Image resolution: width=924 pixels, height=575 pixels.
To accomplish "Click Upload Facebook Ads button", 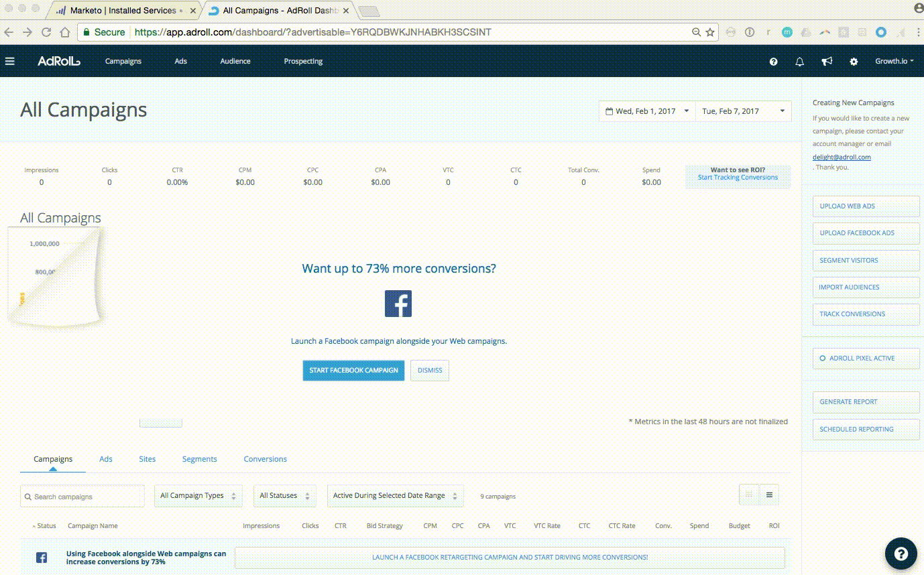I will (x=866, y=233).
